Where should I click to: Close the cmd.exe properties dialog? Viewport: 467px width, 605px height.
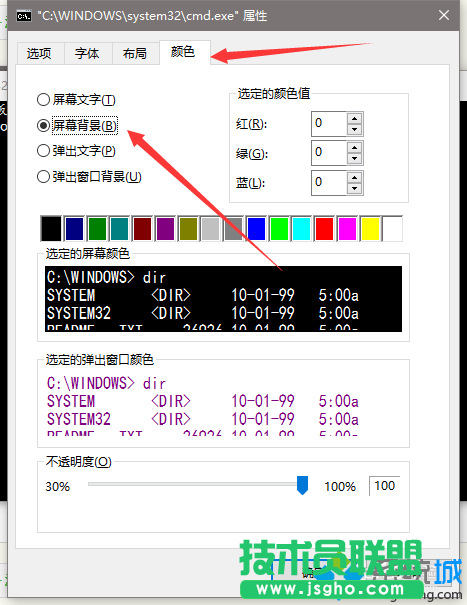(444, 15)
